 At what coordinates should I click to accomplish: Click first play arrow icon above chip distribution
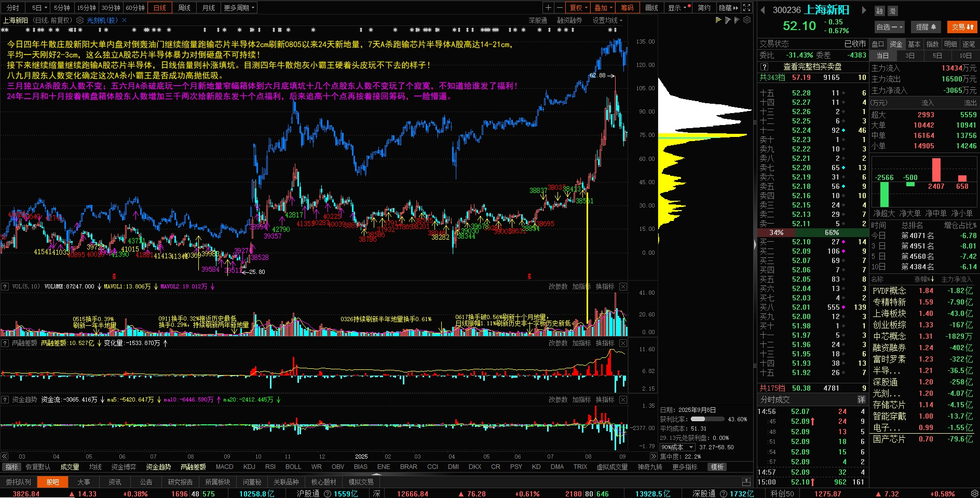pyautogui.click(x=728, y=20)
